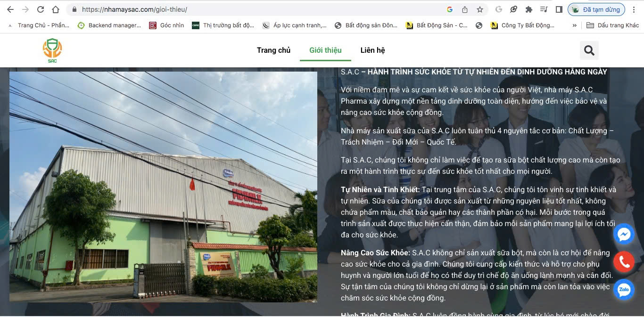Select the 'Giới thiệu' menu item
The image size is (644, 317).
click(325, 50)
